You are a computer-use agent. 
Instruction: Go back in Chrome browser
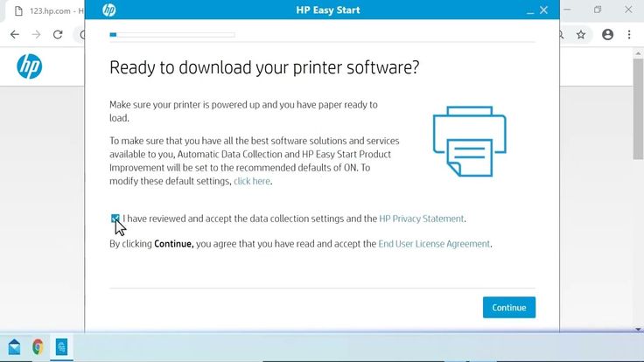(15, 34)
